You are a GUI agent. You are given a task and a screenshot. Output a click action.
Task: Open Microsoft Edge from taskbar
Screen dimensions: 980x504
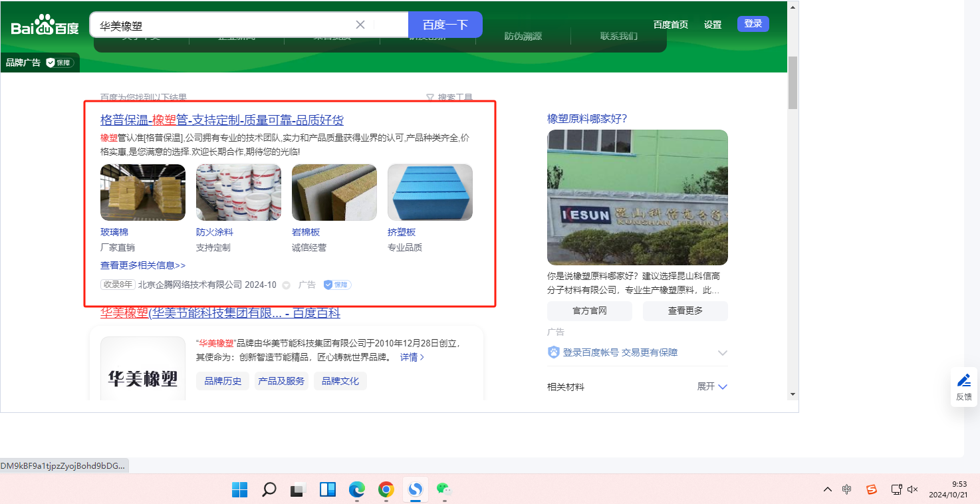pos(357,490)
